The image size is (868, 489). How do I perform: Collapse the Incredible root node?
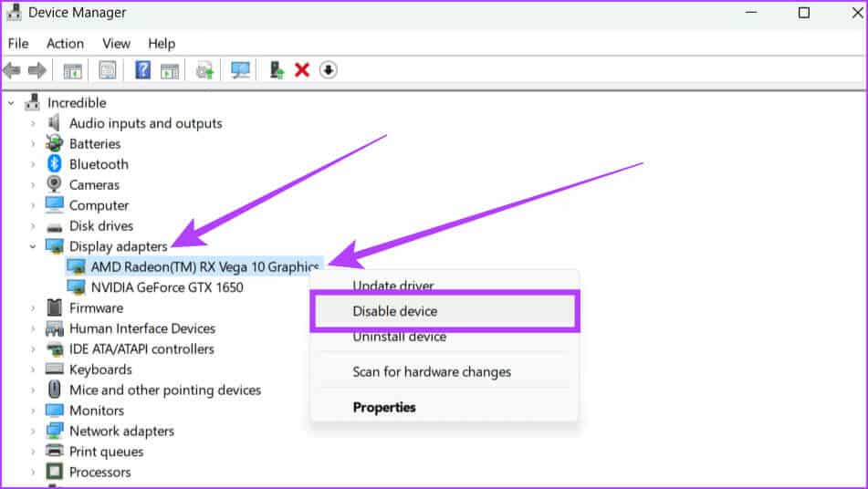coord(11,103)
